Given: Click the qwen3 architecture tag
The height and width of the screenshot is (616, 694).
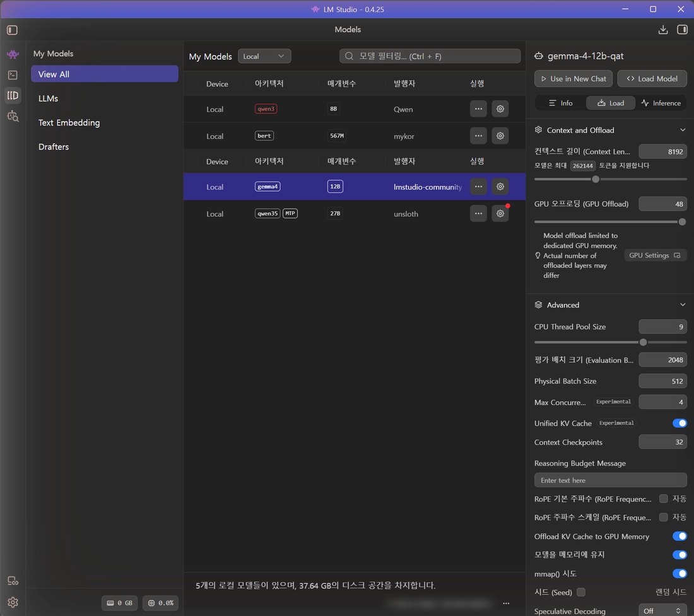Looking at the screenshot, I should click(x=266, y=109).
